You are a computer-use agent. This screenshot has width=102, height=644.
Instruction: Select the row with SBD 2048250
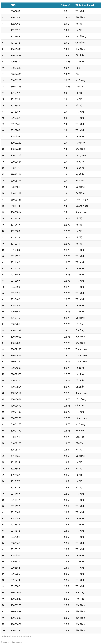(x=51, y=11)
